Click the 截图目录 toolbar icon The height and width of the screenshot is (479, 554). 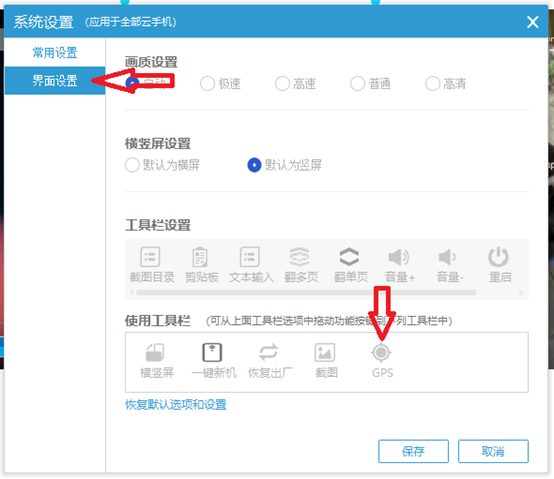(x=151, y=257)
